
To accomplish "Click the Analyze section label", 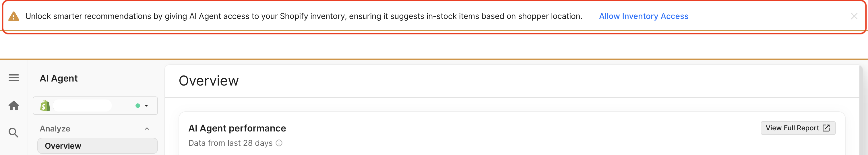I will pyautogui.click(x=55, y=129).
